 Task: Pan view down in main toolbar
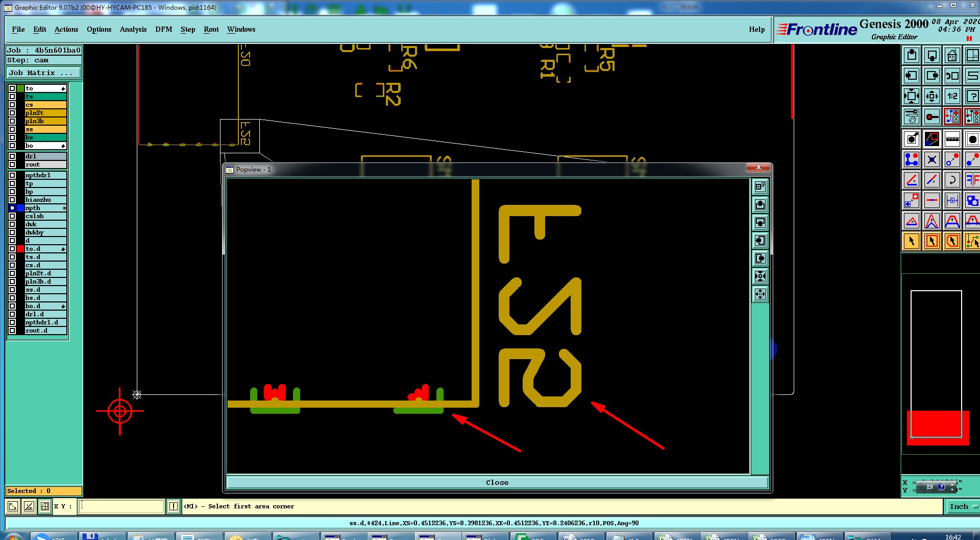point(932,55)
